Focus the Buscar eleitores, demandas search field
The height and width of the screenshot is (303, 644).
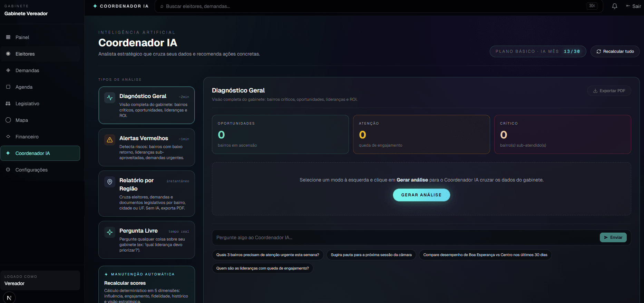[x=379, y=6]
